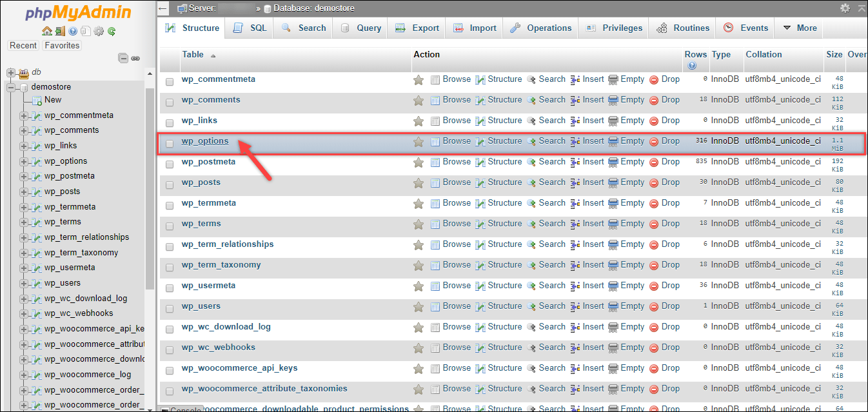Click New under demostore in tree
Image resolution: width=868 pixels, height=412 pixels.
pos(53,100)
